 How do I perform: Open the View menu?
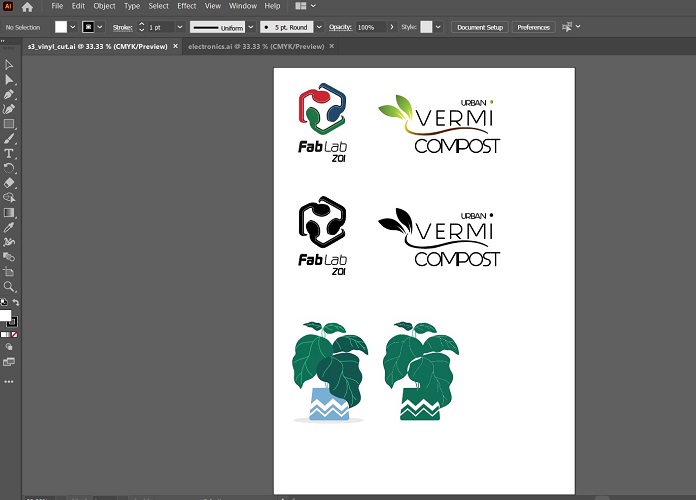point(213,6)
